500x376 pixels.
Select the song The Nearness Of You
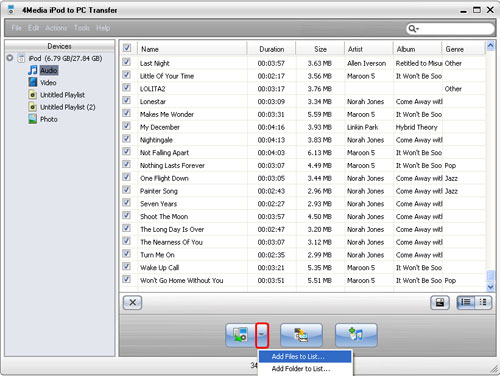click(x=171, y=242)
